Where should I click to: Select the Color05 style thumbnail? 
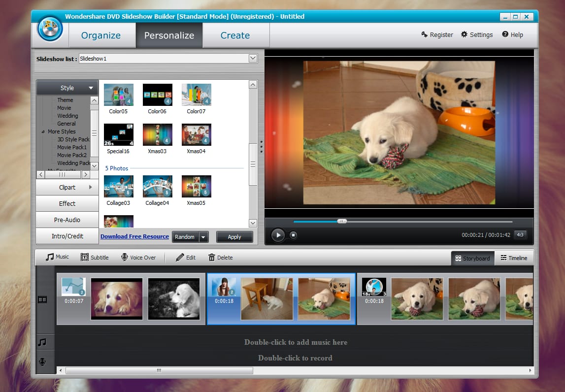point(119,95)
